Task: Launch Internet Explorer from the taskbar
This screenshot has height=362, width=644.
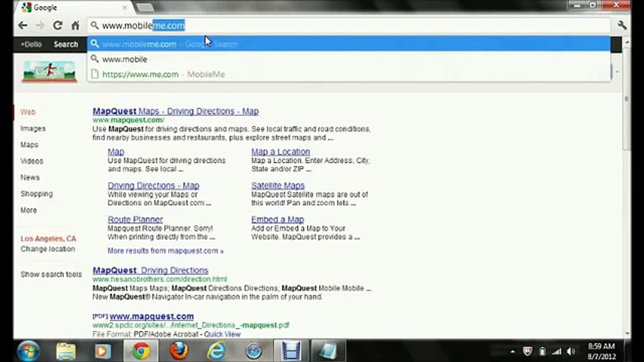Action: 216,351
